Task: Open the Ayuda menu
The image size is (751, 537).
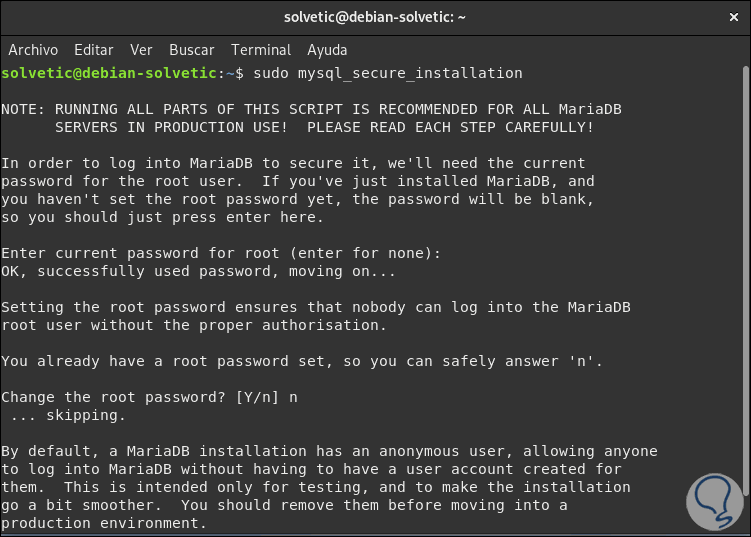Action: tap(327, 50)
